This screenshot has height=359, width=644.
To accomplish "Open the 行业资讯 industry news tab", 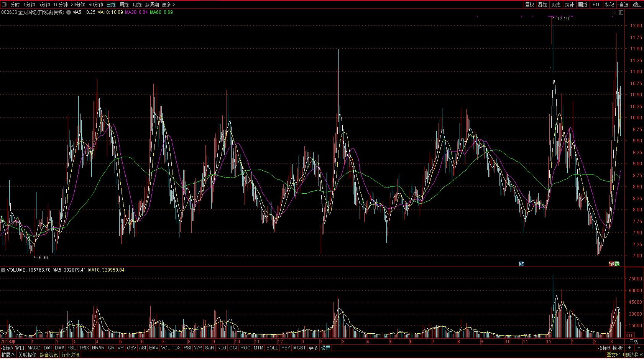I will coord(71,355).
